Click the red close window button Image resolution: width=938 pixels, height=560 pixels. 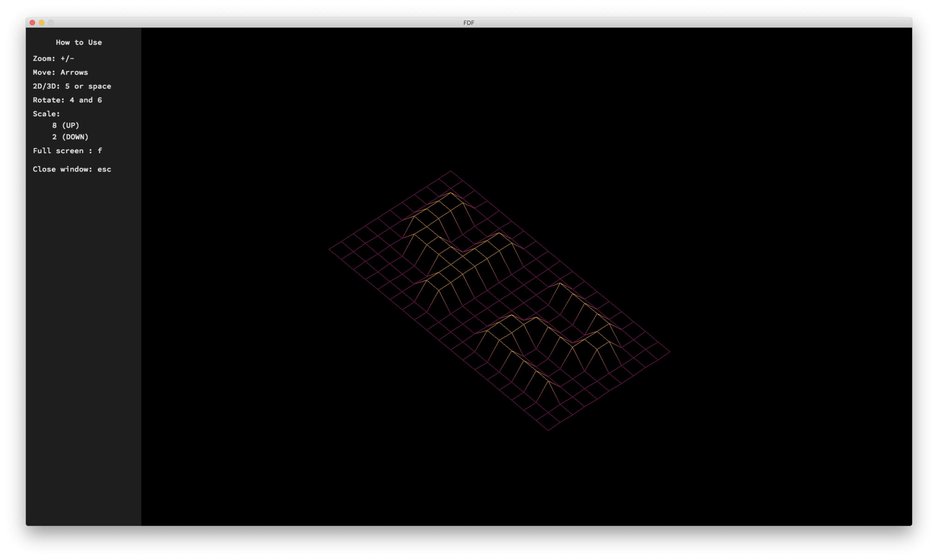click(x=33, y=23)
